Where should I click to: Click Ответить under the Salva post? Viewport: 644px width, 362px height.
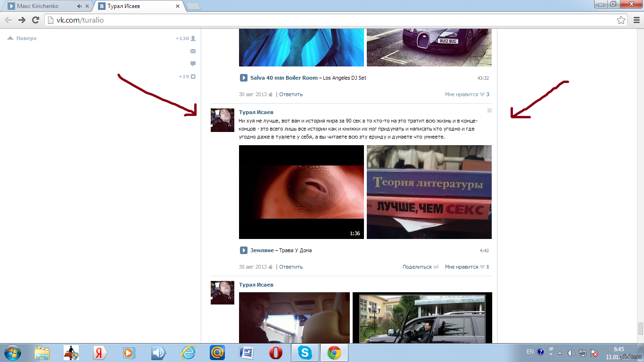[291, 94]
